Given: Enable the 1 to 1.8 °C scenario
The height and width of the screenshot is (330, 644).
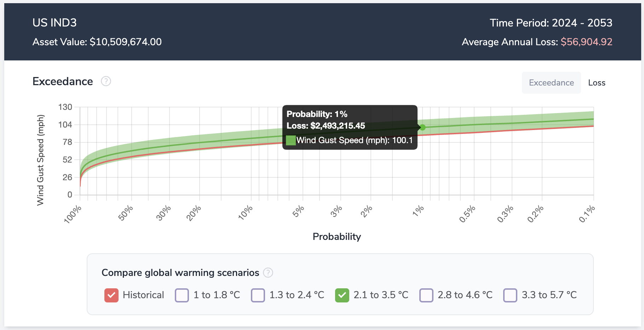Looking at the screenshot, I should click(182, 295).
